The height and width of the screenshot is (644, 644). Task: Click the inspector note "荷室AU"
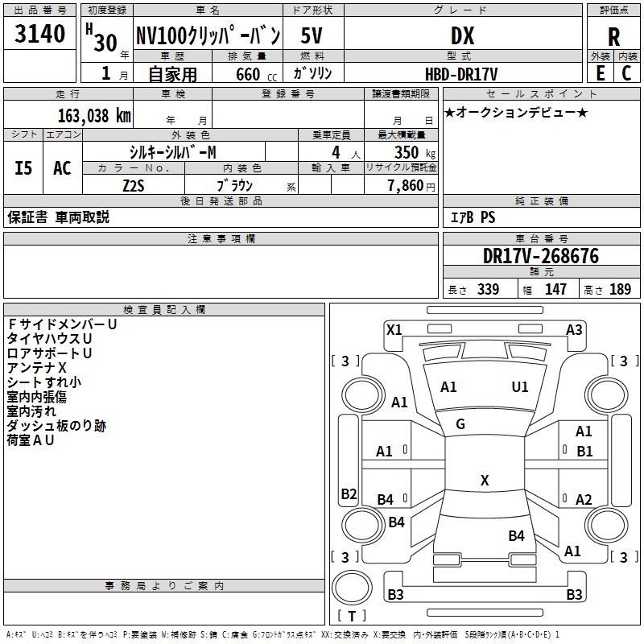[x=31, y=440]
